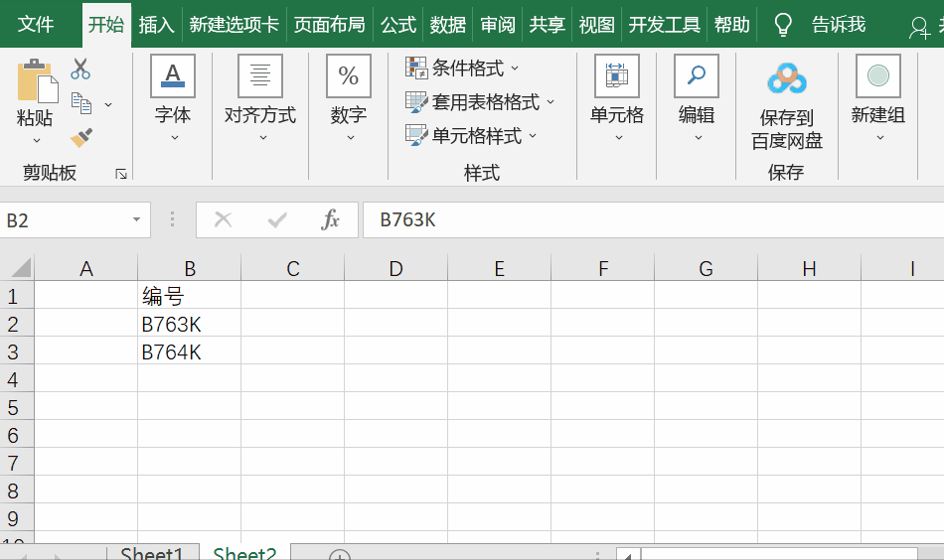Click the Cut scissors icon
Viewport: 944px width, 560px height.
pyautogui.click(x=80, y=69)
